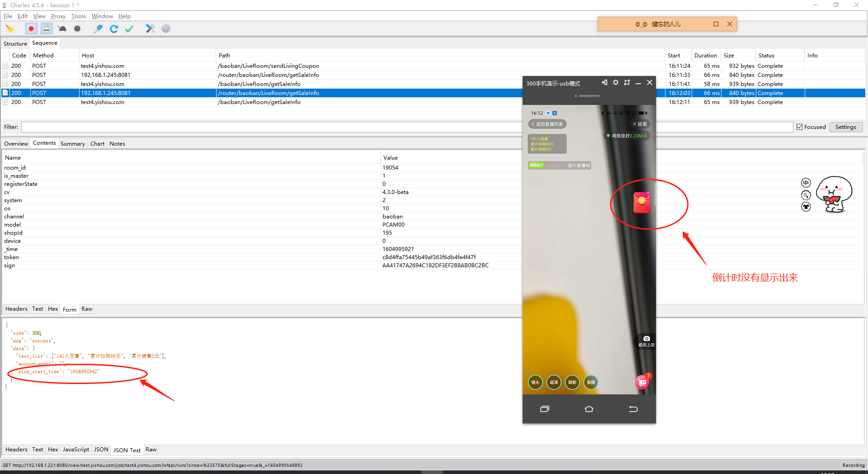The height and width of the screenshot is (474, 868).
Task: Switch to the Summary tab
Action: point(73,144)
